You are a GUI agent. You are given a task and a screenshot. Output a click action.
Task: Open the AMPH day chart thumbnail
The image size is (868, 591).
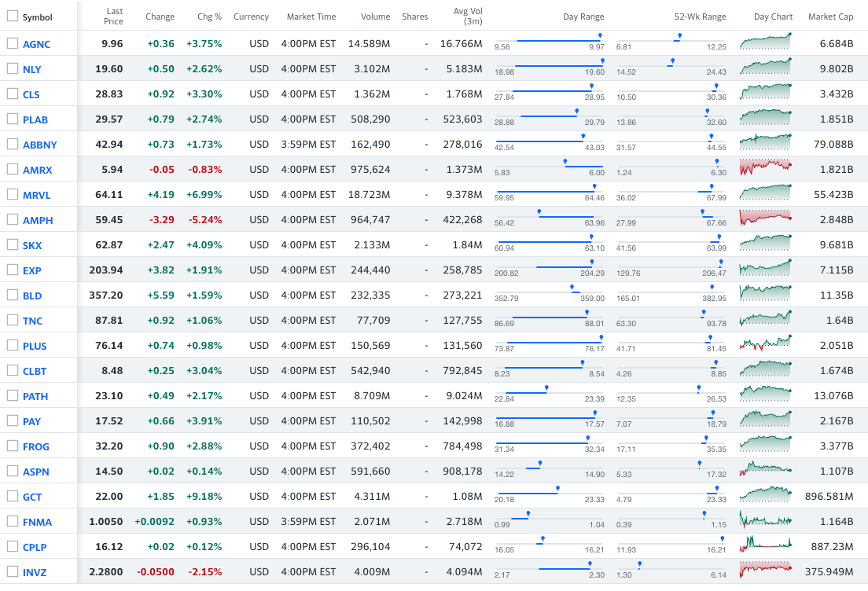(x=766, y=218)
